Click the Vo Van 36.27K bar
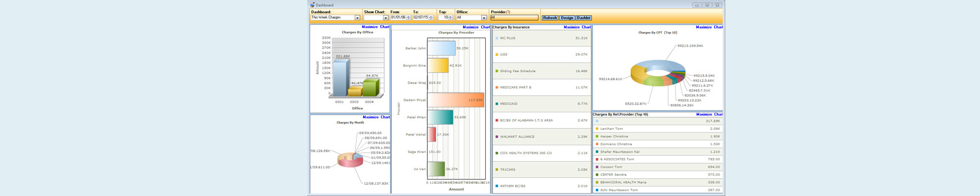 (x=436, y=169)
